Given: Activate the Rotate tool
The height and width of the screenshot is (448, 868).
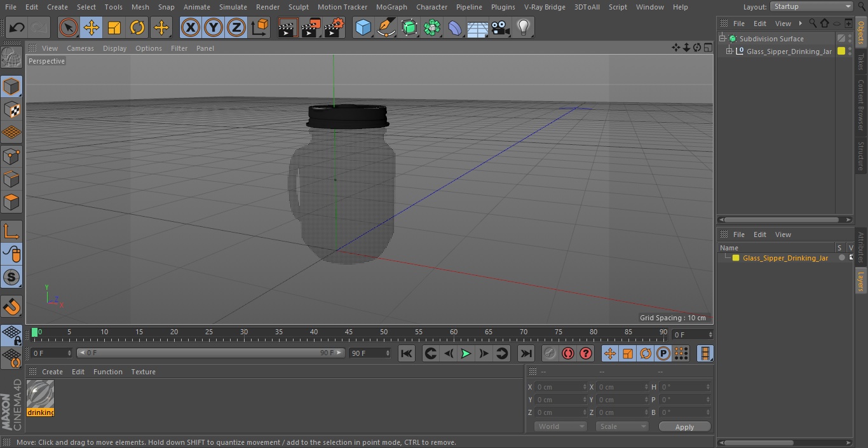Looking at the screenshot, I should point(137,27).
